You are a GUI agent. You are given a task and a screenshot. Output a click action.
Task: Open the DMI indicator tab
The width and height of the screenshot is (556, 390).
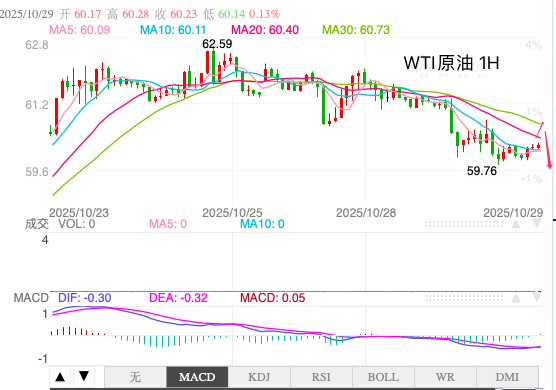pyautogui.click(x=507, y=377)
